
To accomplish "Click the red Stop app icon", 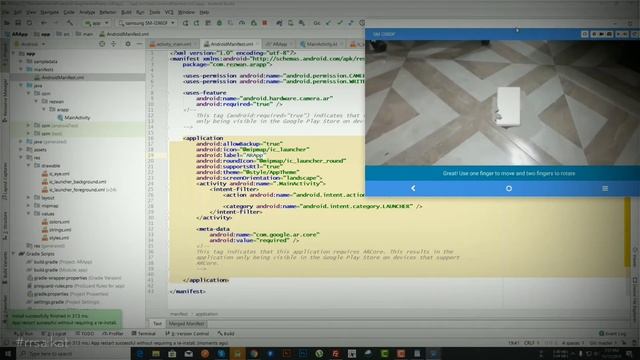I will (x=264, y=23).
